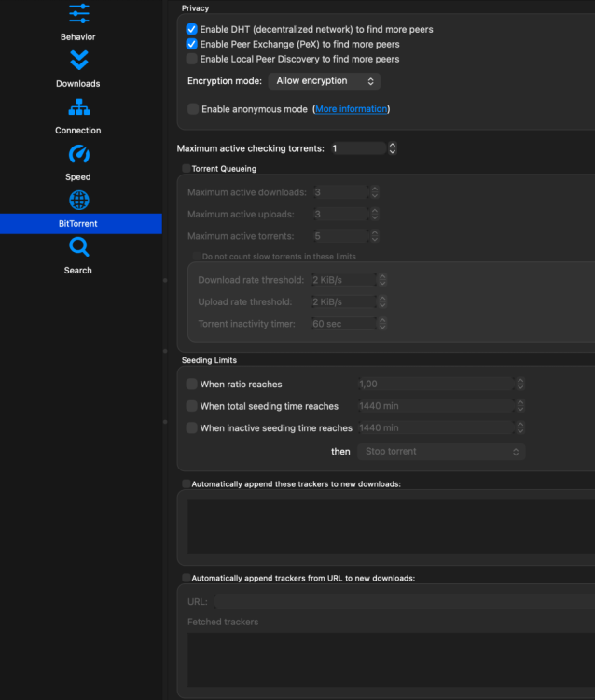
Task: Click the Downloads label in sidebar
Action: (x=78, y=84)
